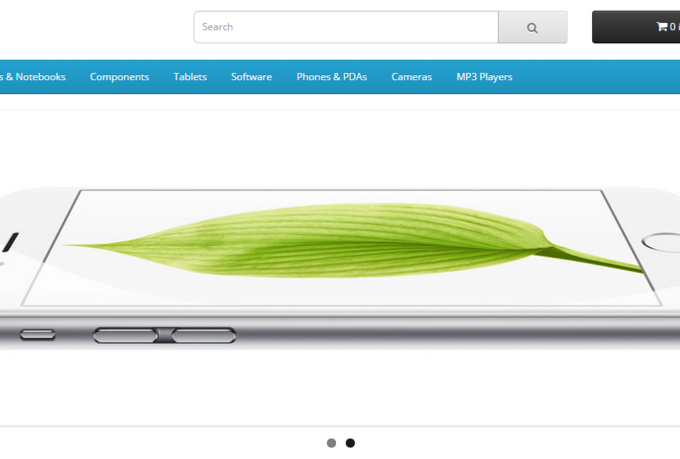680x459 pixels.
Task: Click the iPhone banner slide image
Action: tap(340, 268)
